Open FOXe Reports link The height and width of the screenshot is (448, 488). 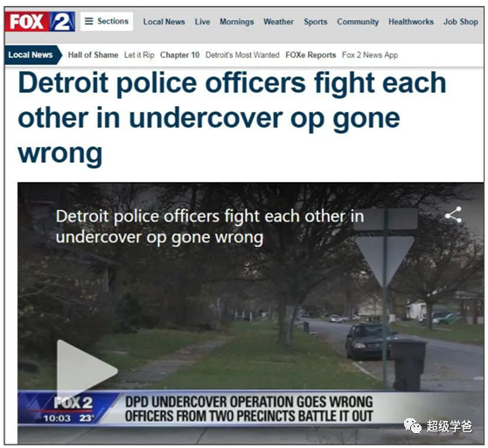point(310,55)
